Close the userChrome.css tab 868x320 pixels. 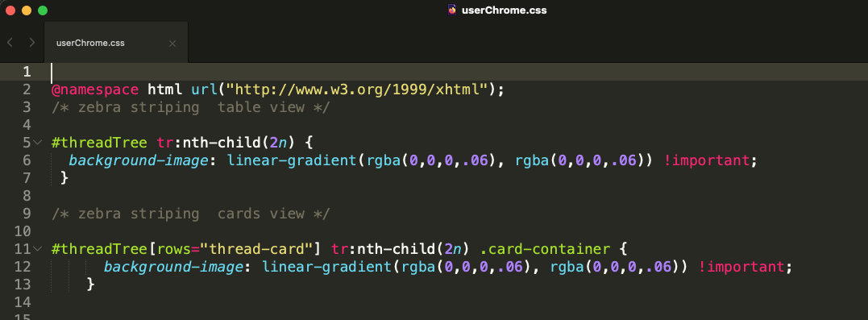pos(172,44)
